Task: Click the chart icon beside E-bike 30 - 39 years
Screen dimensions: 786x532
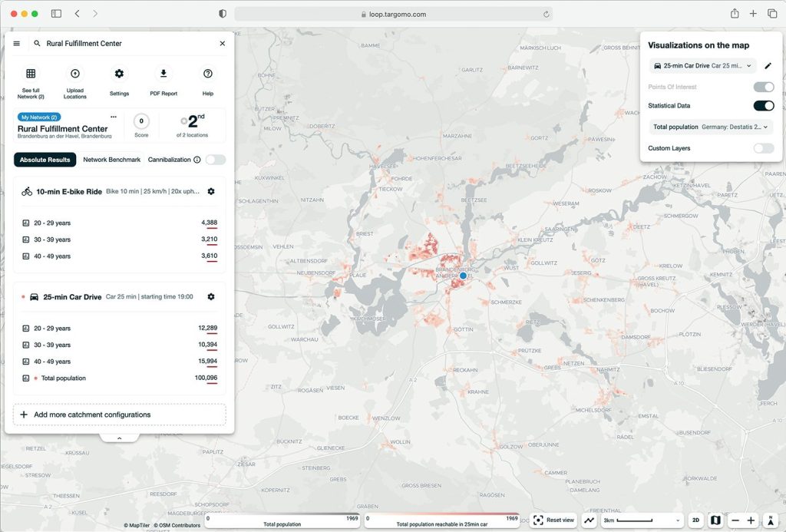Action: [x=26, y=240]
